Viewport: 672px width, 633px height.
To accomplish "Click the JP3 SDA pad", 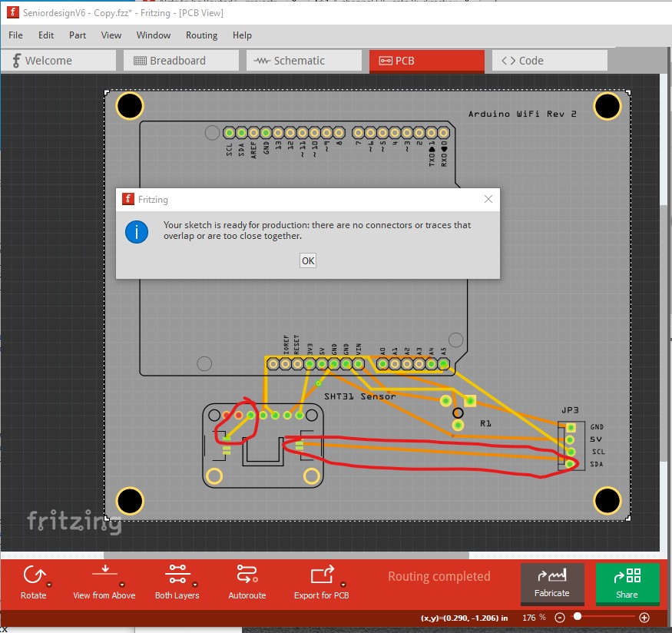I will coord(570,464).
